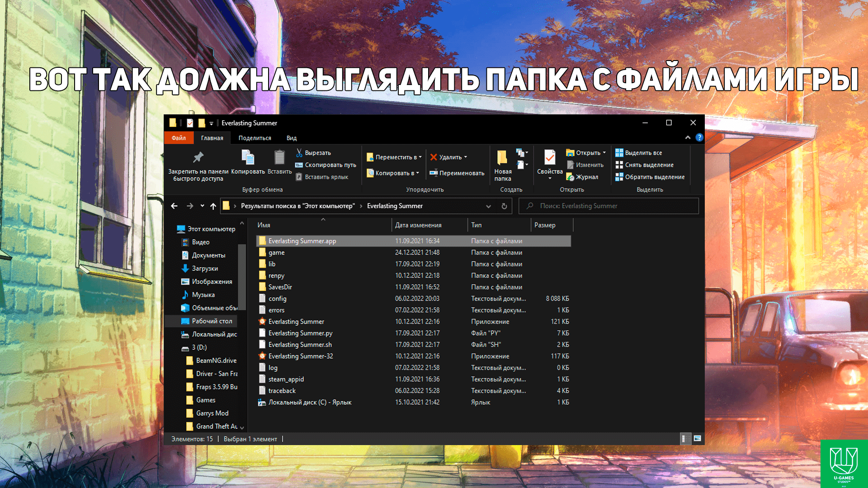
Task: Click the Paste clipboard icon
Action: tap(279, 158)
